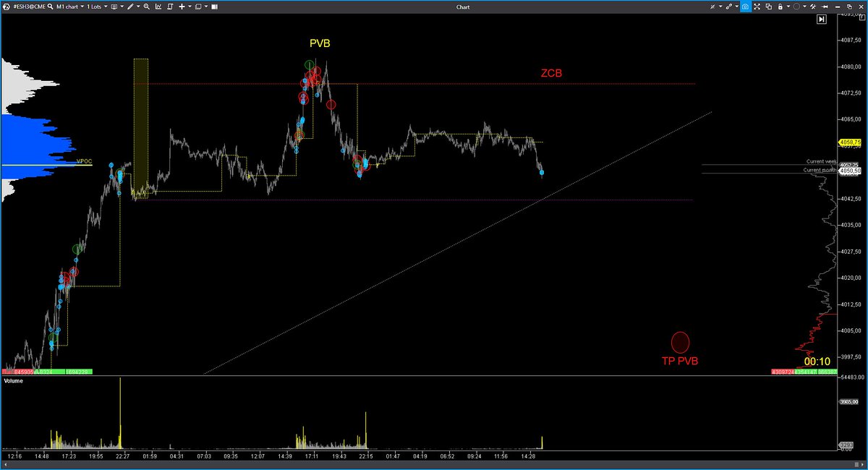Click the duplicate window icon
Image resolution: width=868 pixels, height=470 pixels.
coord(769,7)
